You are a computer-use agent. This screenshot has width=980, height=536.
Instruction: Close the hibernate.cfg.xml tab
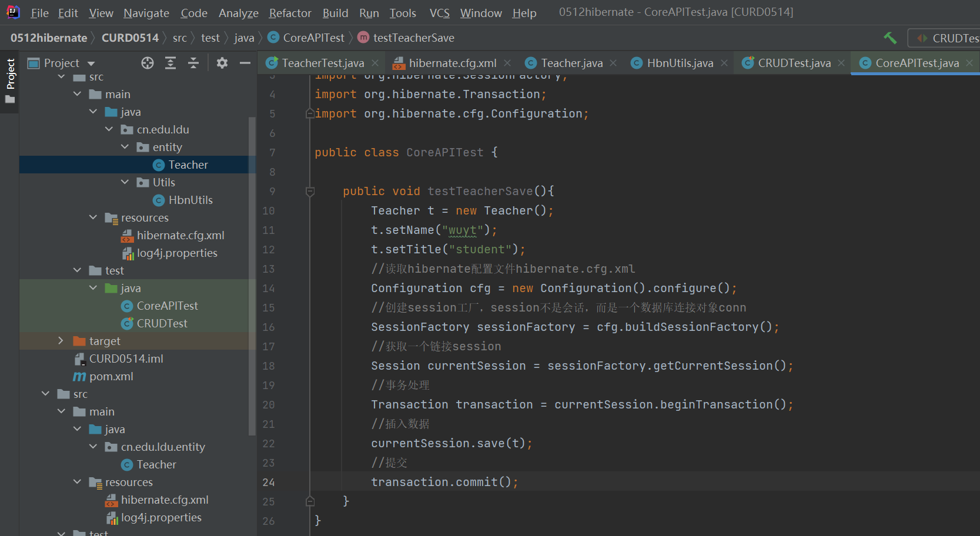pyautogui.click(x=507, y=63)
